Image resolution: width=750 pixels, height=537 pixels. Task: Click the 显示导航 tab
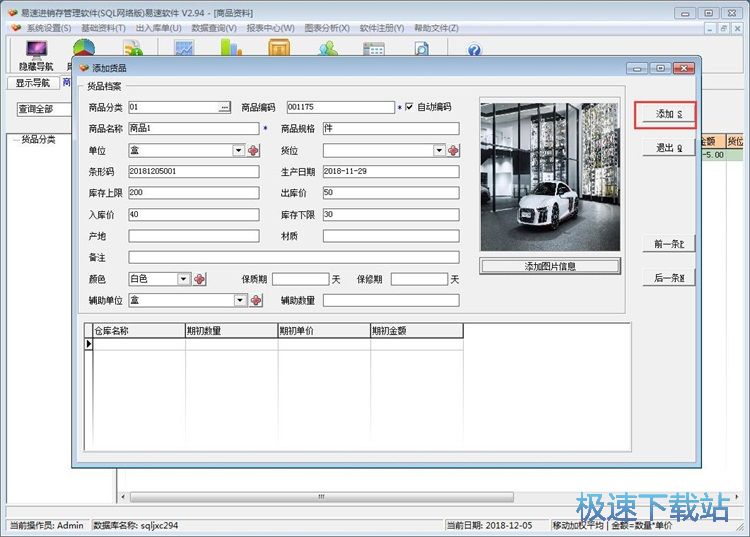33,83
